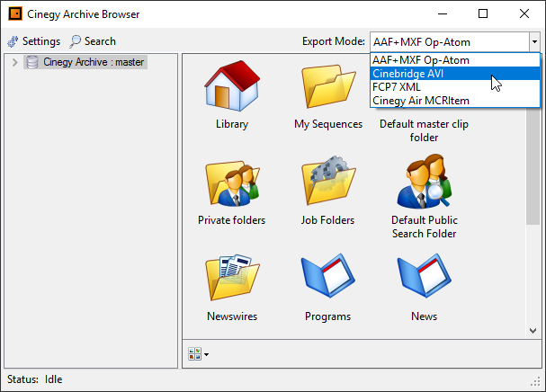Open the Programs blue book icon
The height and width of the screenshot is (392, 546).
coord(328,276)
